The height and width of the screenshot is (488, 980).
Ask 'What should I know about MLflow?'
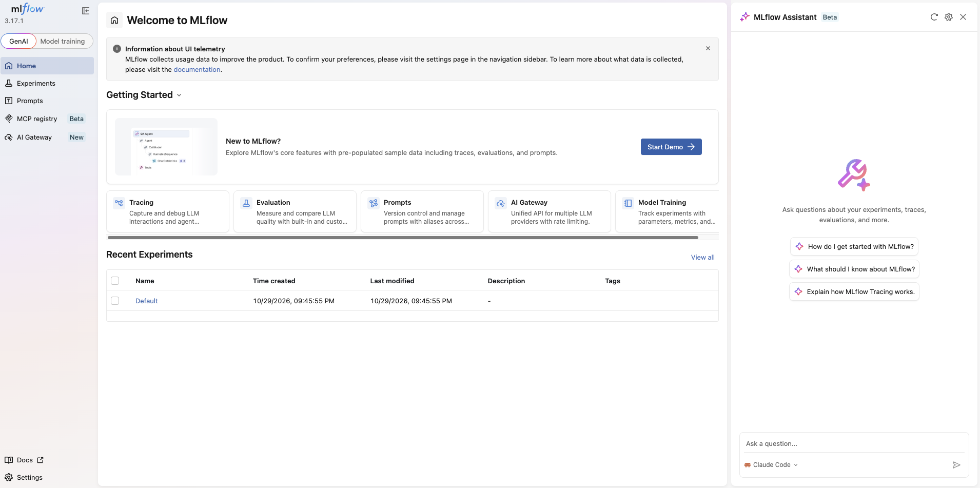(854, 269)
